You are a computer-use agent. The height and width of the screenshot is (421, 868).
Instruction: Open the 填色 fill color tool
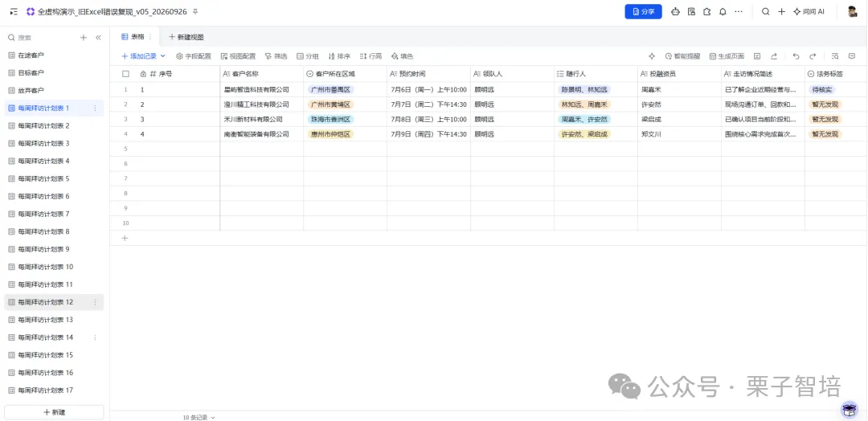pyautogui.click(x=403, y=56)
